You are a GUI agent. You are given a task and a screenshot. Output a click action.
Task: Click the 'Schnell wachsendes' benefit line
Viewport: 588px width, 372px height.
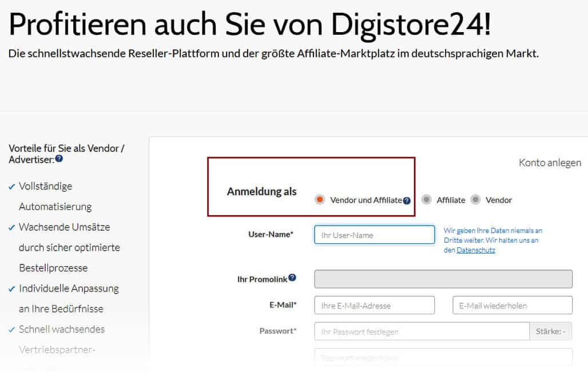62,329
